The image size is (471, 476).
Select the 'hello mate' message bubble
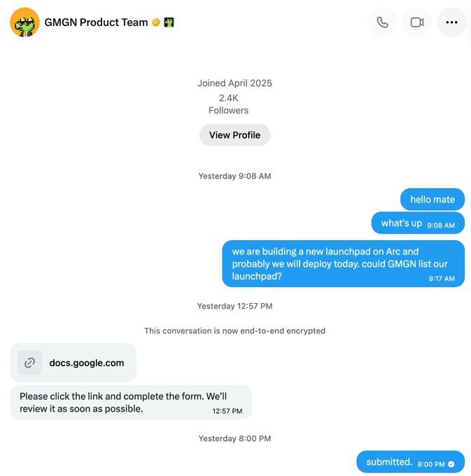click(x=433, y=199)
